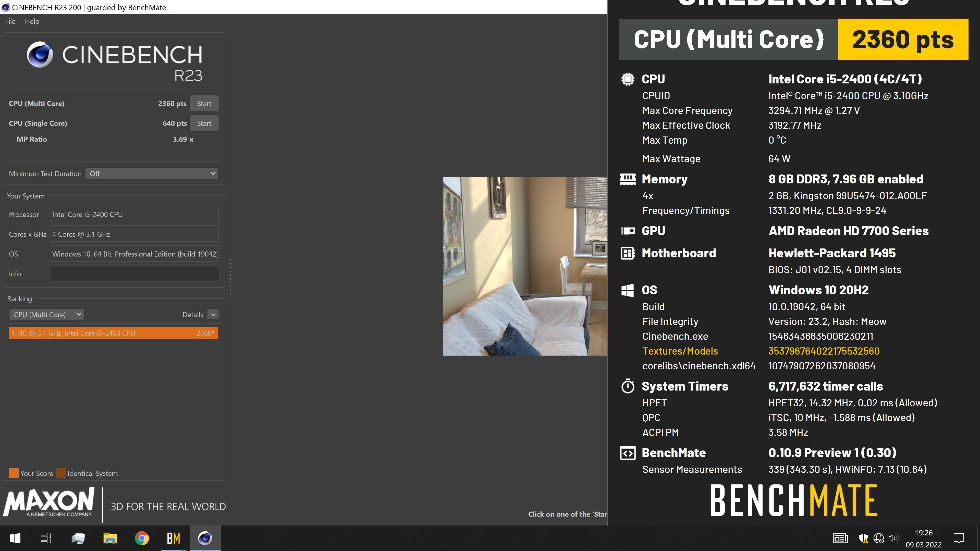This screenshot has width=980, height=551.
Task: Click the System Timers stopwatch icon
Action: click(628, 386)
